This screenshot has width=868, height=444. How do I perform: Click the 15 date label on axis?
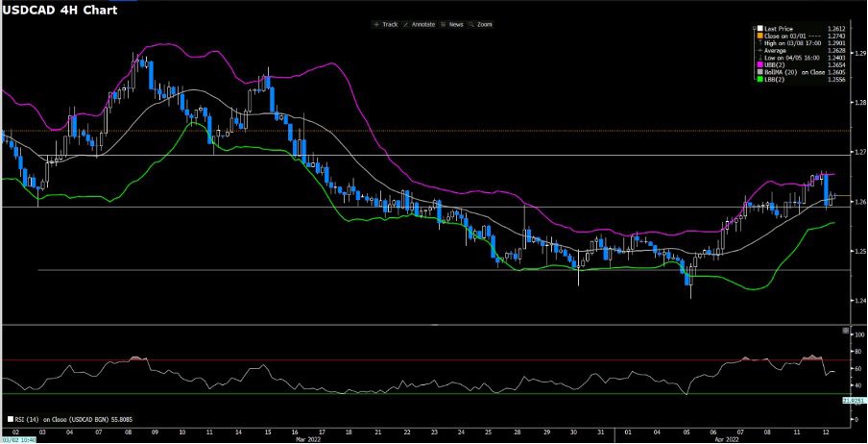tap(267, 431)
